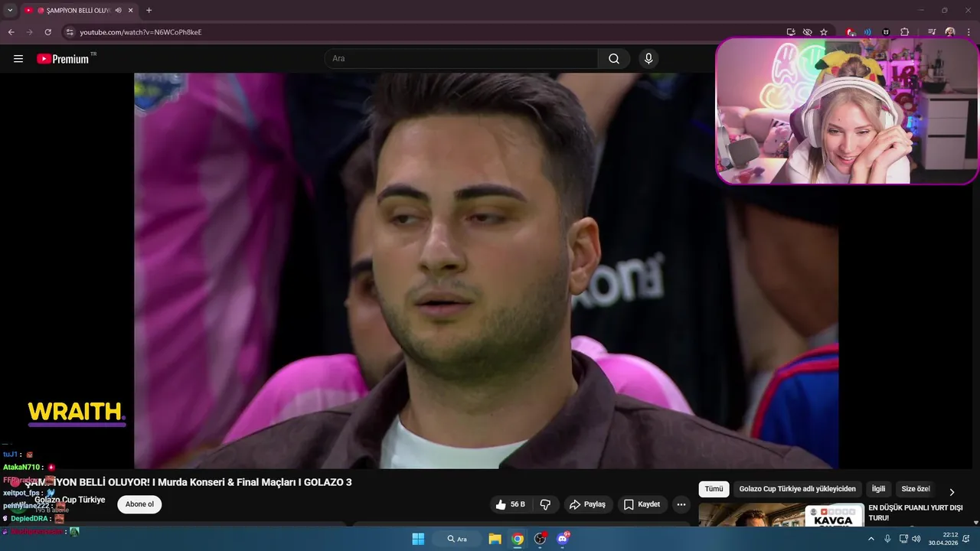Open the blue sound-wave extension
980x551 pixels.
coord(867,32)
